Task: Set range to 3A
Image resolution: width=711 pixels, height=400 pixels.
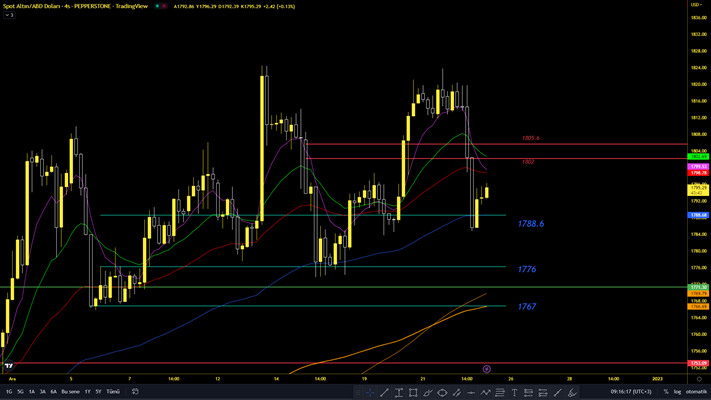Action: pyautogui.click(x=43, y=391)
